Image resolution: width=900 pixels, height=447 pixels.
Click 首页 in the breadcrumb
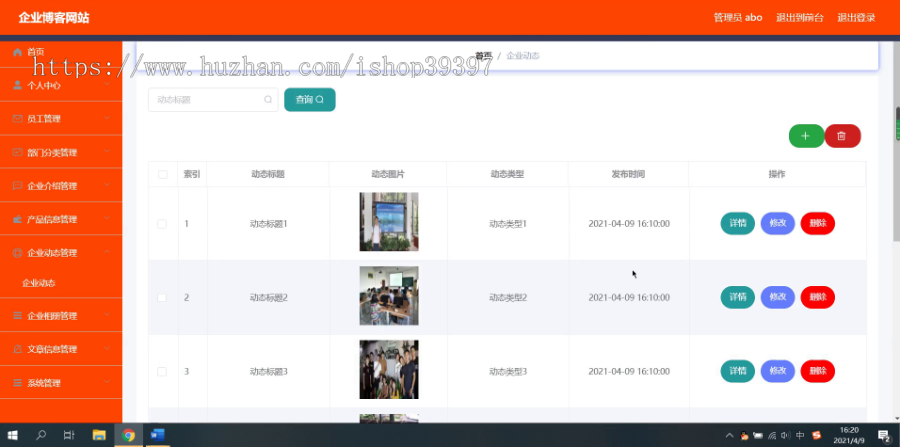[x=484, y=56]
